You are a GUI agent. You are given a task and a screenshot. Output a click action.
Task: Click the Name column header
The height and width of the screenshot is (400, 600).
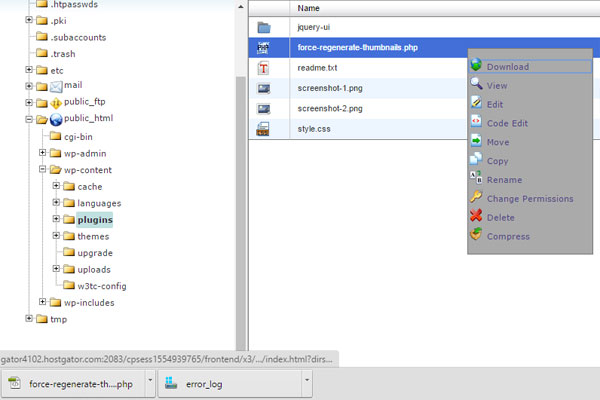click(x=308, y=8)
